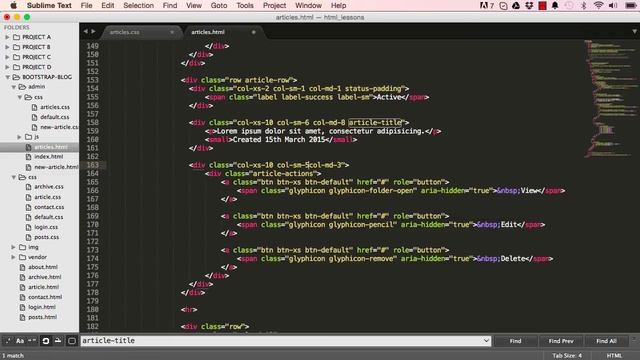Open the find history dropdown arrow
The image size is (640, 360).
[x=486, y=340]
